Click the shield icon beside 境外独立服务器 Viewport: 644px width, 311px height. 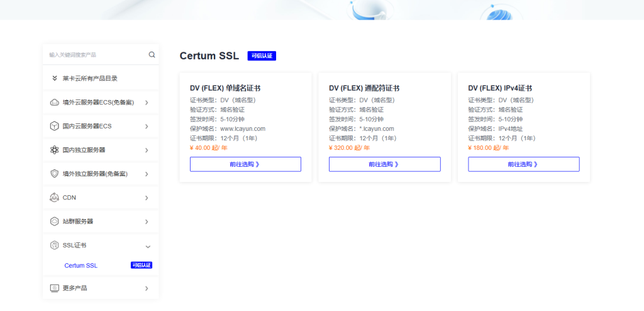54,174
